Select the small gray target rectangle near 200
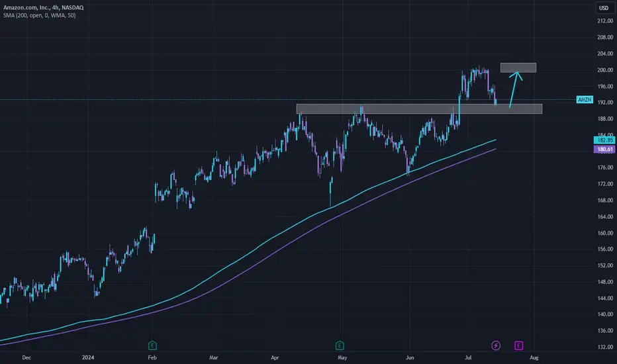617x364 pixels. click(x=518, y=68)
